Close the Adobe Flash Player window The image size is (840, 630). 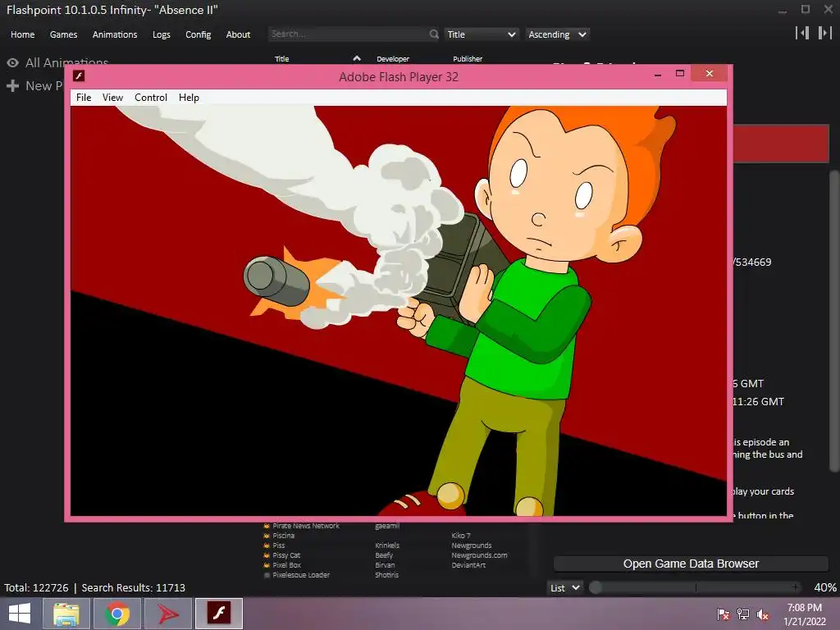(x=710, y=73)
